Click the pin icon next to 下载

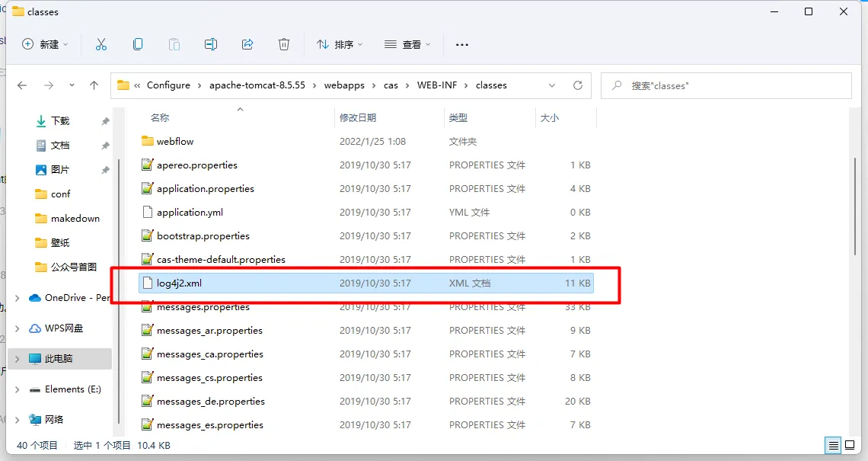pos(105,121)
